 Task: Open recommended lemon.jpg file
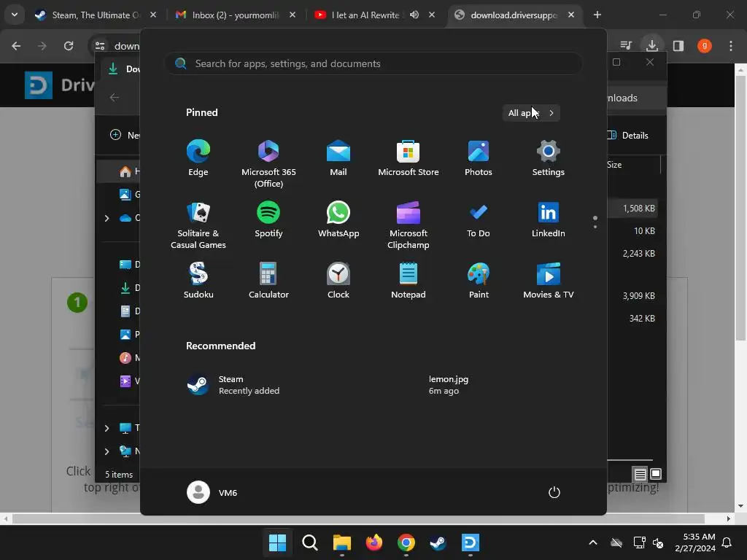449,385
